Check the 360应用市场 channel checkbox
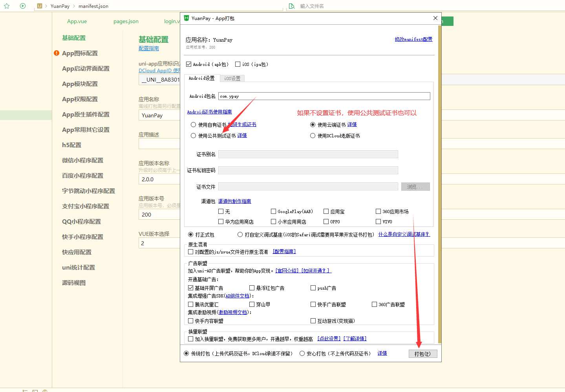This screenshot has height=392, width=565. pos(378,211)
